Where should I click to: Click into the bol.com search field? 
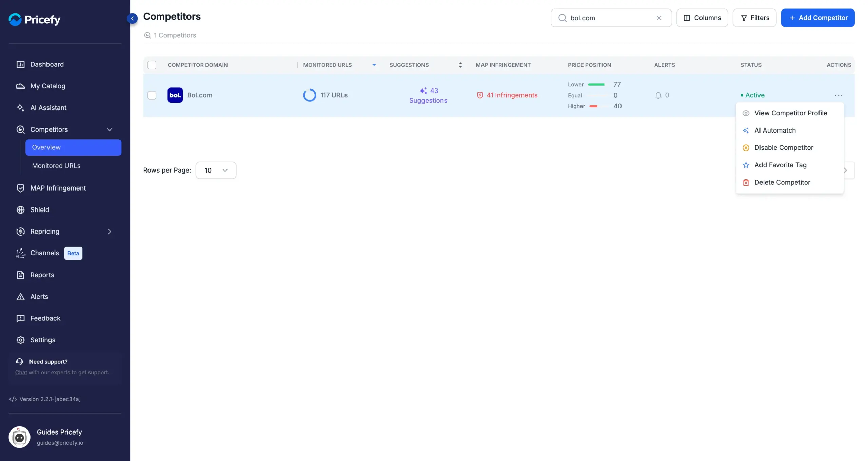point(611,18)
